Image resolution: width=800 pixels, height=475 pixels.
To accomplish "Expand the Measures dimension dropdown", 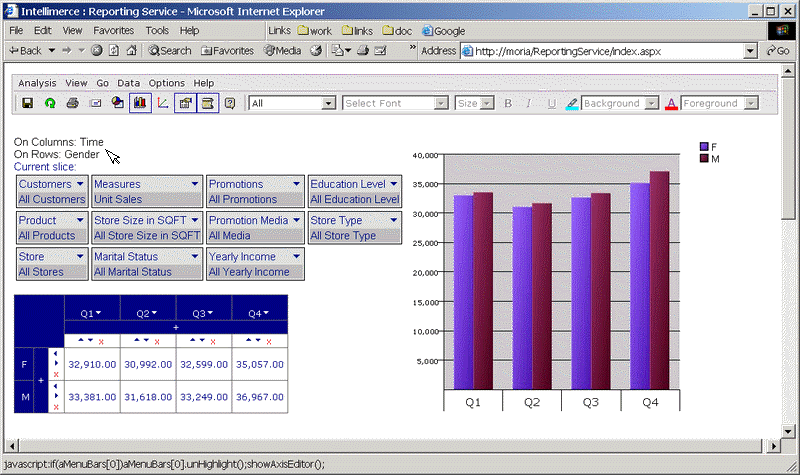I will [x=195, y=184].
